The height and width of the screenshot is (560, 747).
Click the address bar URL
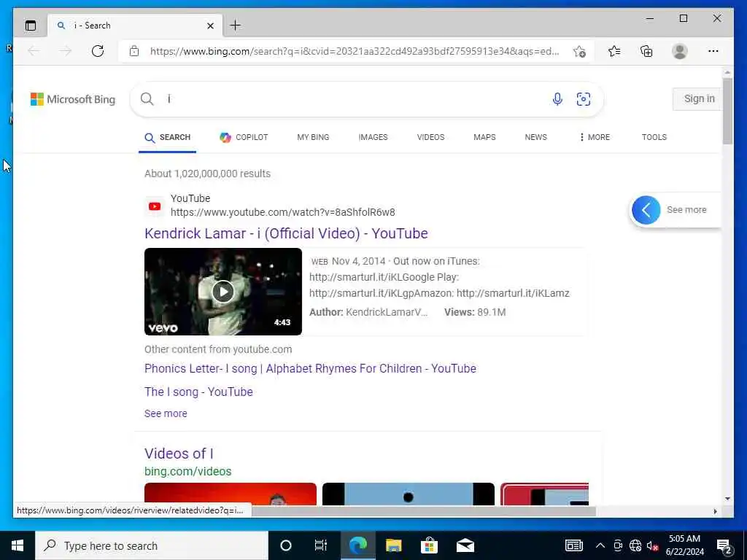click(355, 51)
